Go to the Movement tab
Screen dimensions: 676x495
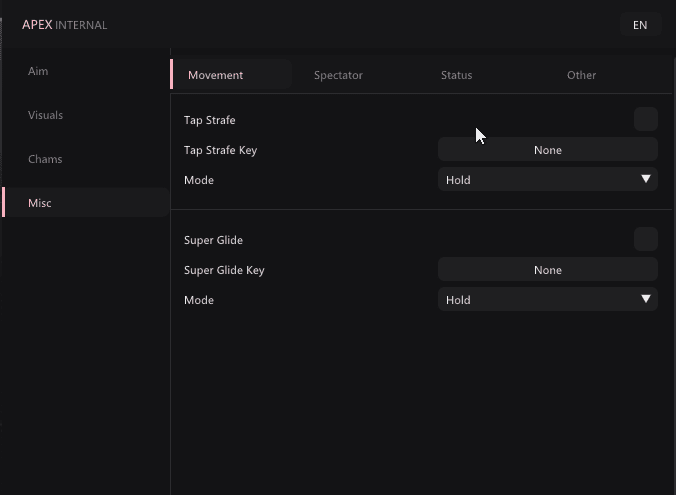(x=231, y=75)
